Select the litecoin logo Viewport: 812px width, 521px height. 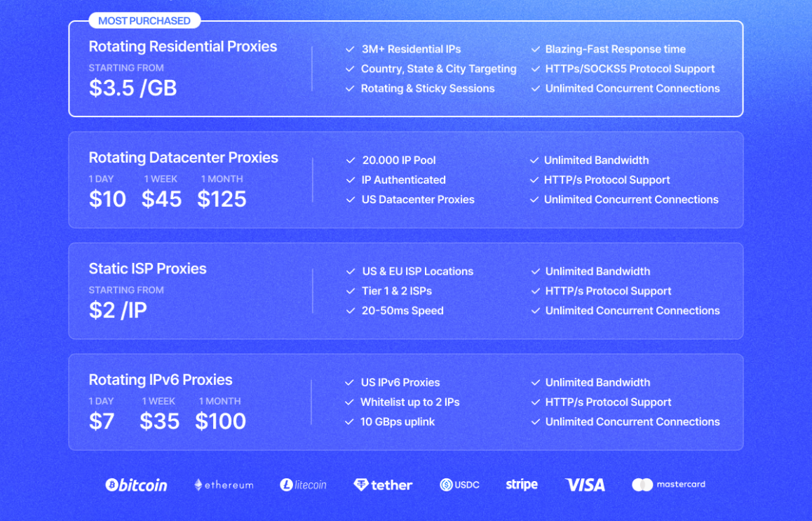pos(304,485)
